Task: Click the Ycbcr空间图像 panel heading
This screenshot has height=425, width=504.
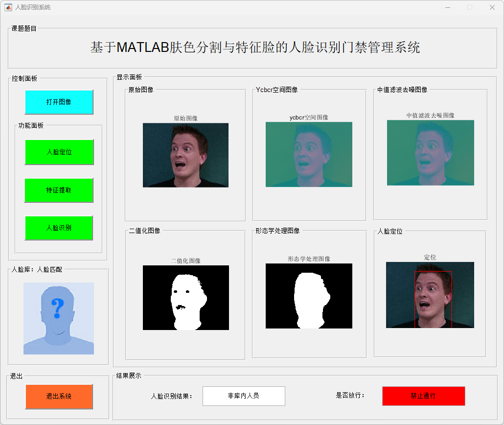Action: click(x=277, y=90)
